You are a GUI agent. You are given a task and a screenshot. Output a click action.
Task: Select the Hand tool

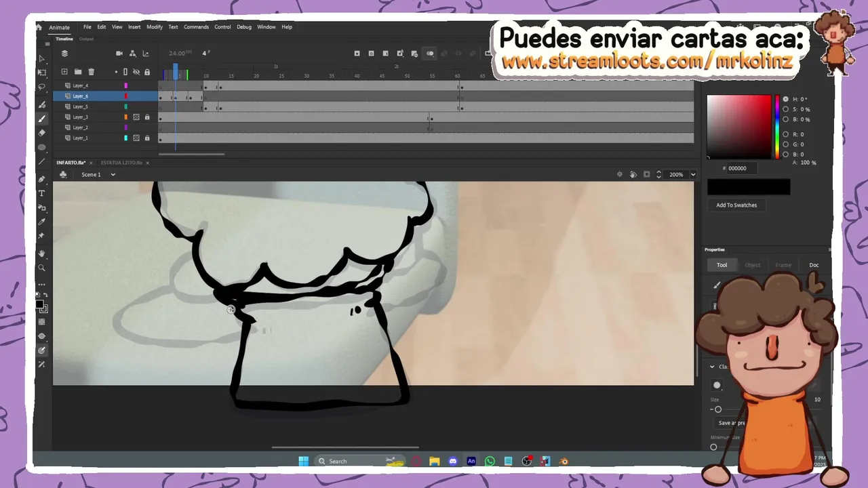(x=41, y=253)
